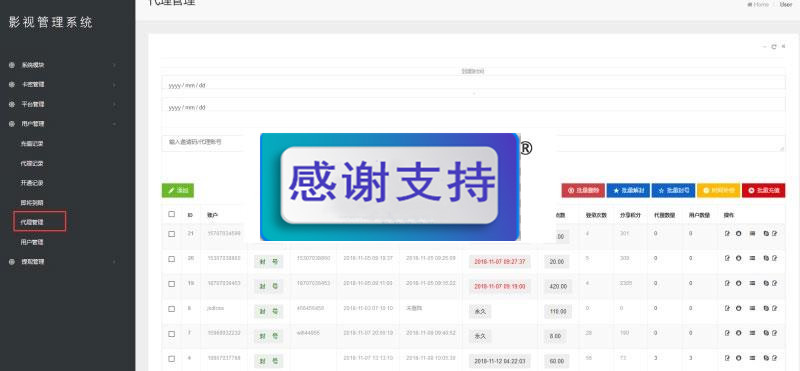Click the panel refresh icon at the top right
Screen dimensions: 800x371
(773, 46)
